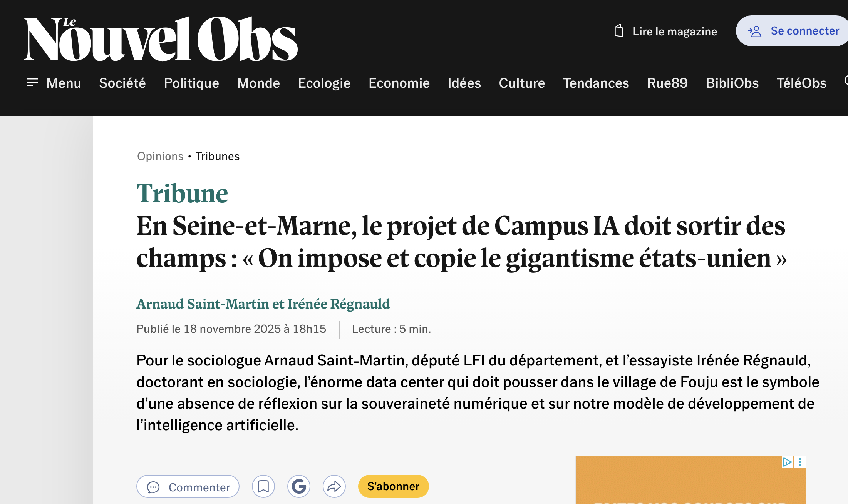Click the Le Nouvel Obs logo
Viewport: 848px width, 504px height.
coord(161,39)
